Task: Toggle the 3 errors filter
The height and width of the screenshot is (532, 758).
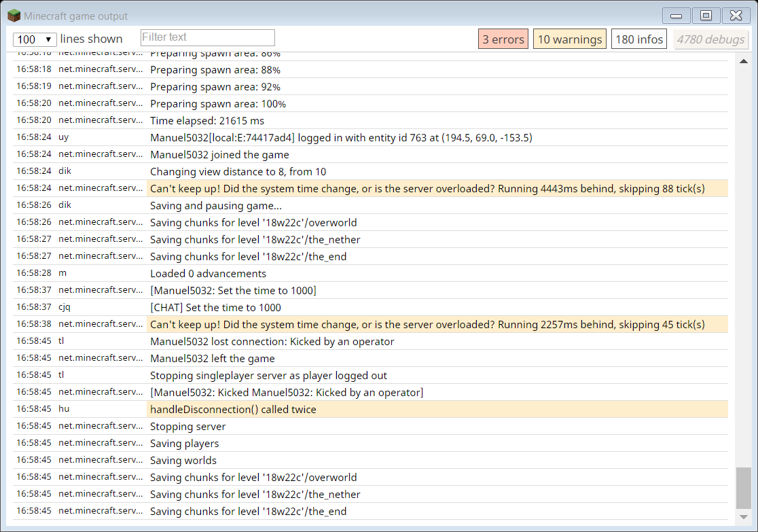Action: (x=503, y=39)
